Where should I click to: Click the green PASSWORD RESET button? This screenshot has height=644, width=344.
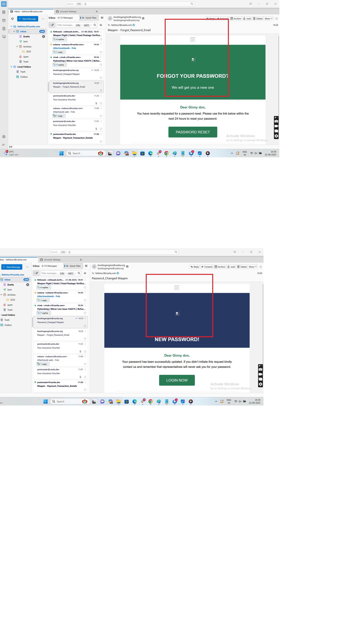(192, 132)
